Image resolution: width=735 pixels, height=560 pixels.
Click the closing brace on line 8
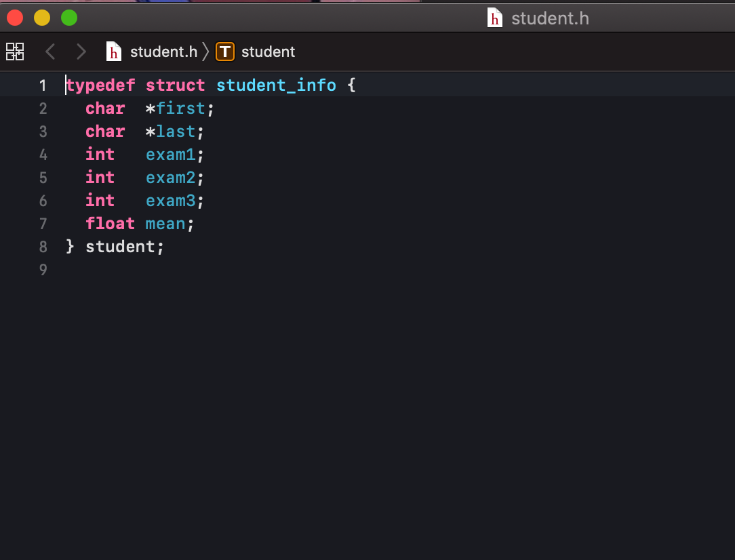click(x=71, y=247)
